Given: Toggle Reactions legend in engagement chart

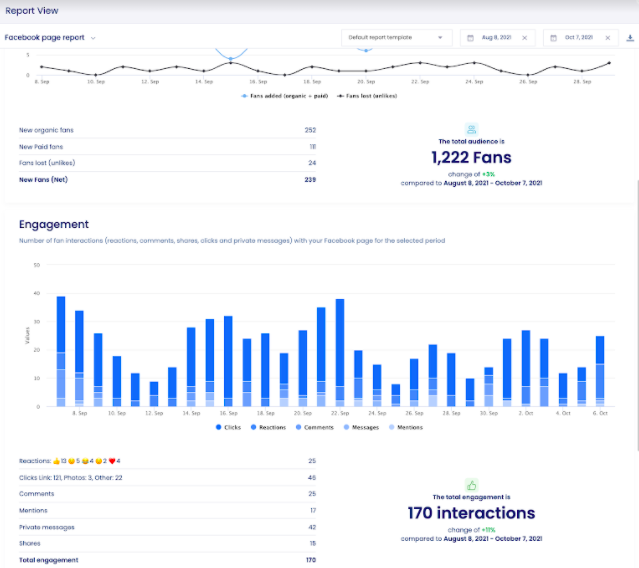Looking at the screenshot, I should [266, 427].
